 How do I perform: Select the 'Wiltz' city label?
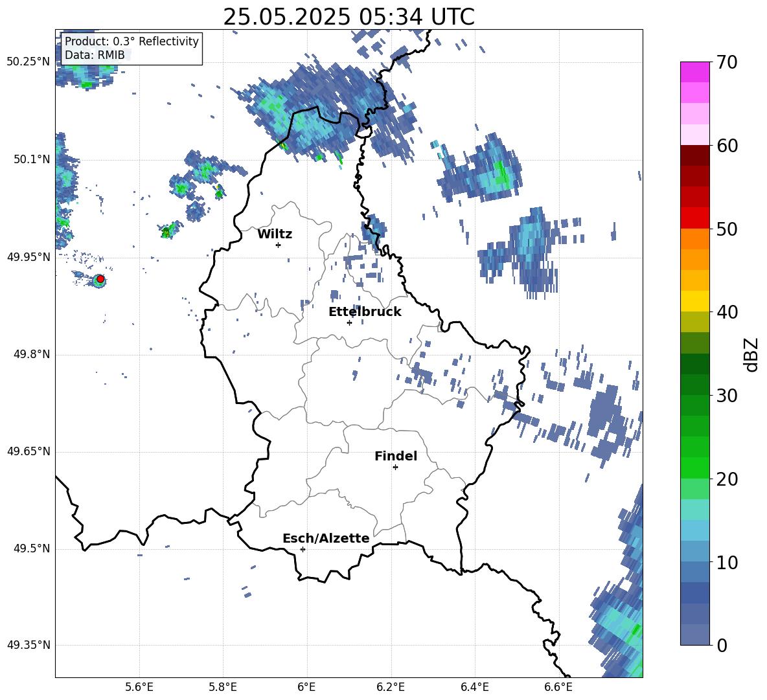point(275,234)
